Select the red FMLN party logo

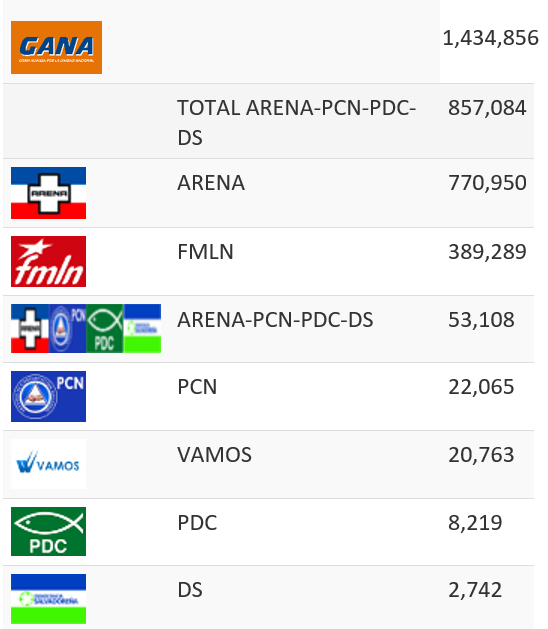coord(48,262)
